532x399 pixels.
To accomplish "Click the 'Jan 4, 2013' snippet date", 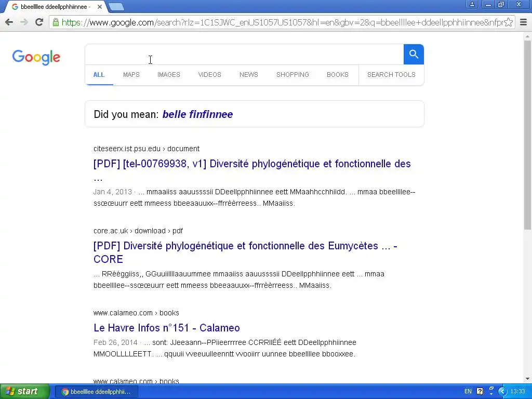I will pyautogui.click(x=113, y=192).
